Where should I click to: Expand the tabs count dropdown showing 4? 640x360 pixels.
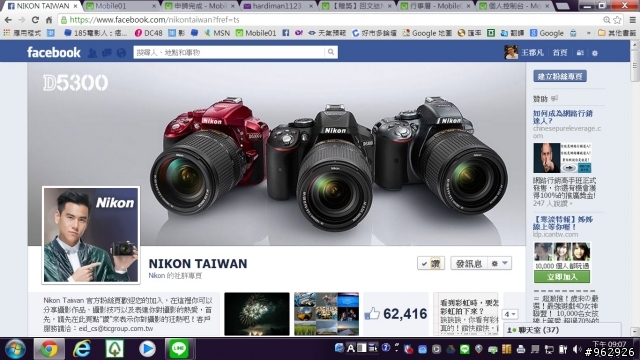coord(510,314)
